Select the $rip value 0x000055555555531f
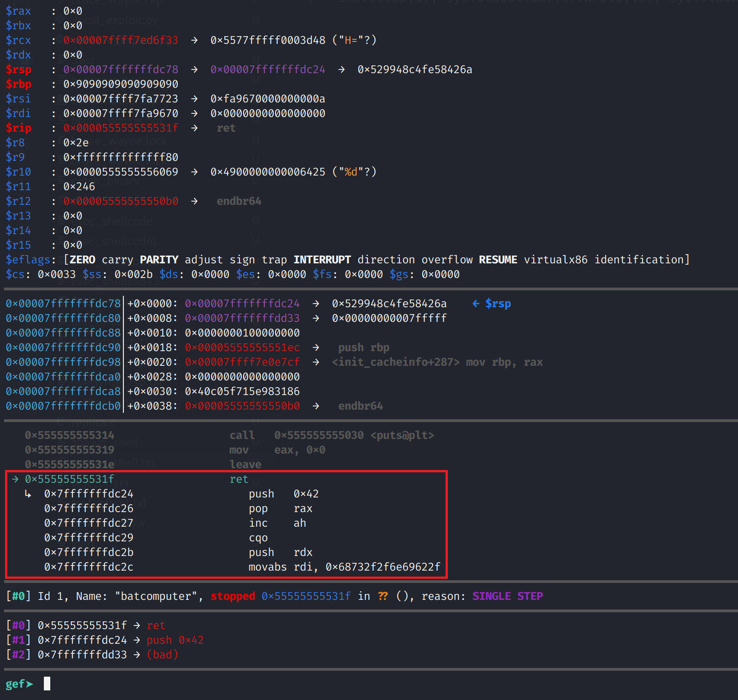This screenshot has width=738, height=700. pos(121,128)
